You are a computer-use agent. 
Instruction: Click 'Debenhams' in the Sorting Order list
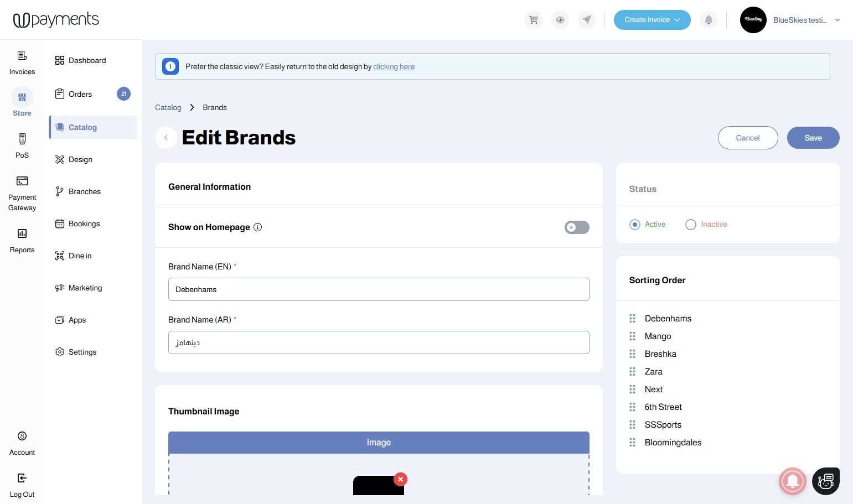pos(668,319)
